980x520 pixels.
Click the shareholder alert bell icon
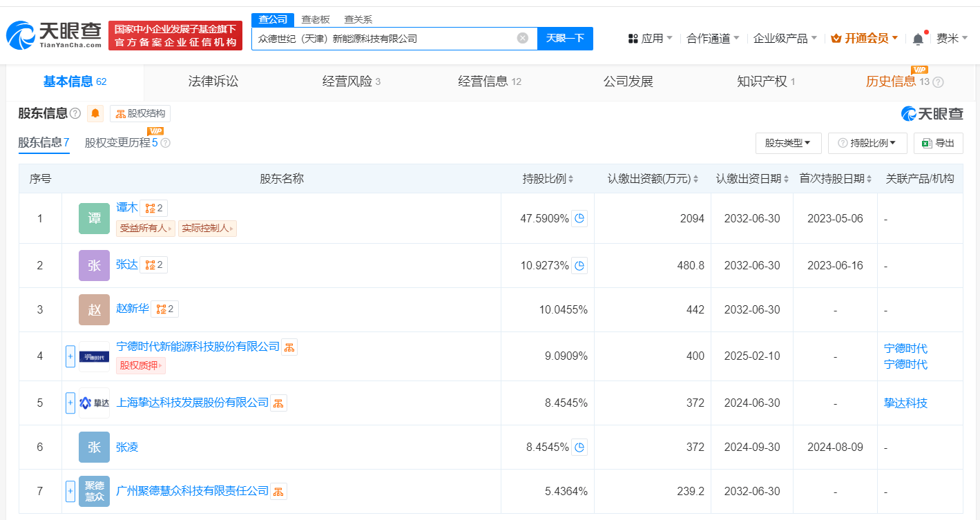coord(95,113)
